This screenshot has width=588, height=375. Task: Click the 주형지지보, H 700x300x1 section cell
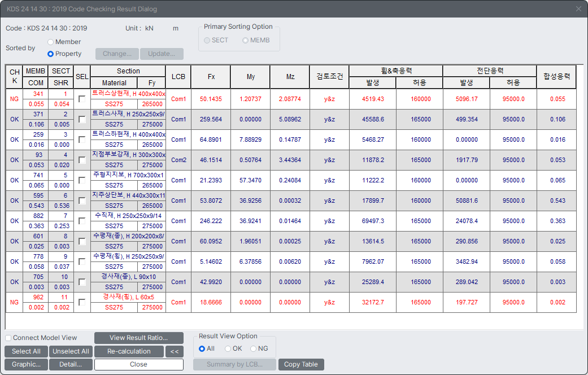point(128,175)
